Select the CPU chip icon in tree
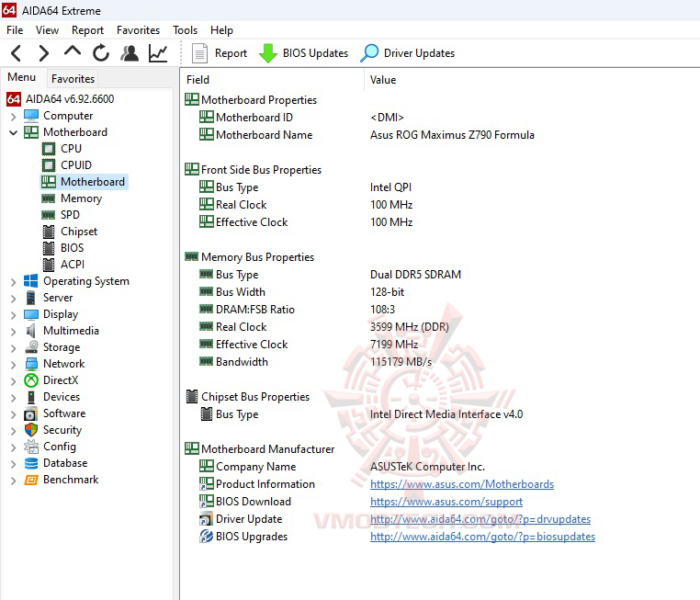This screenshot has height=600, width=700. tap(49, 149)
